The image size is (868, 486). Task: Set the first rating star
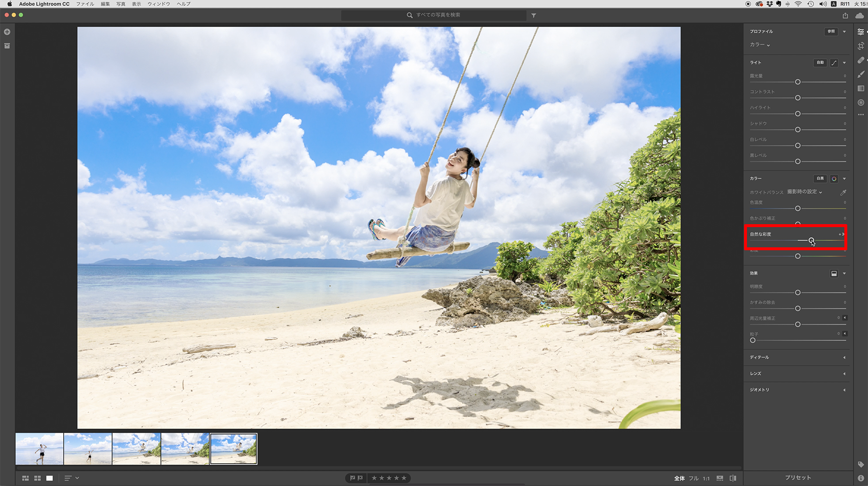coord(374,478)
